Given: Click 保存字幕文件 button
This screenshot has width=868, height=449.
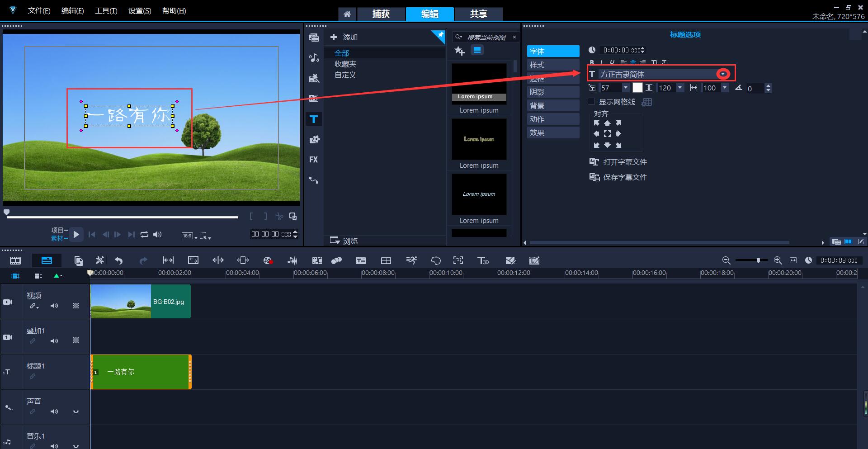Looking at the screenshot, I should tap(618, 177).
